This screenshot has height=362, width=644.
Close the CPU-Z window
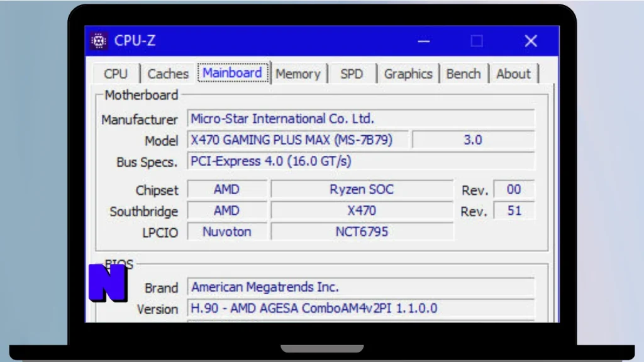[531, 41]
